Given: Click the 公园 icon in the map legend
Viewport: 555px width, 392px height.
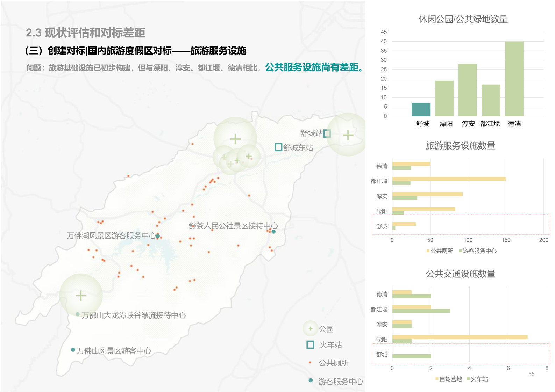Looking at the screenshot, I should click(310, 328).
